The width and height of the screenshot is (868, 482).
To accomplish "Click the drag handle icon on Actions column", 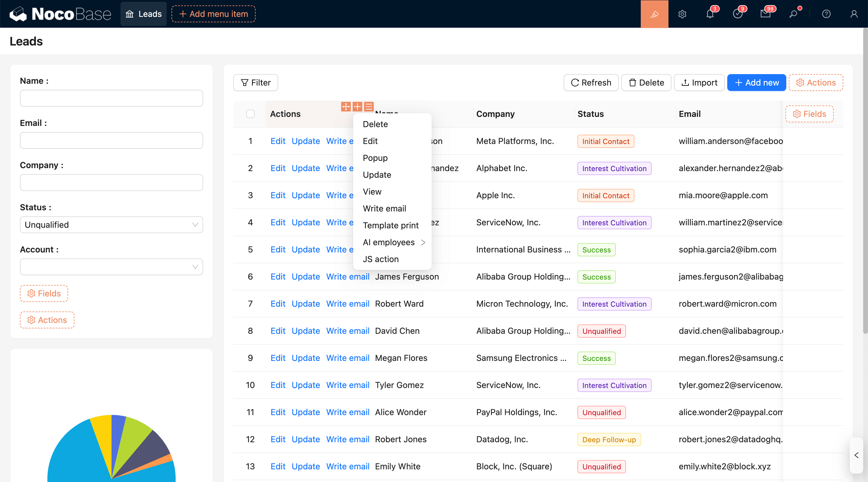I will 346,107.
